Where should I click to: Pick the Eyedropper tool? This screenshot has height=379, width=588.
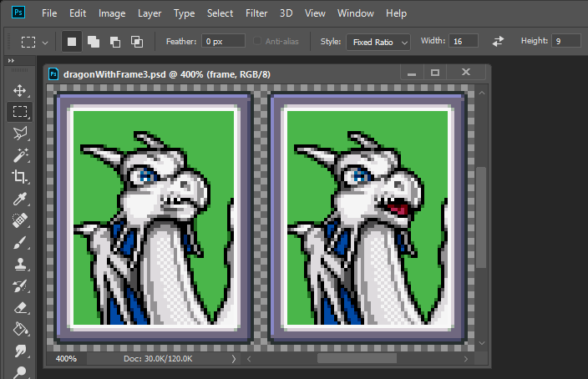pos(20,199)
